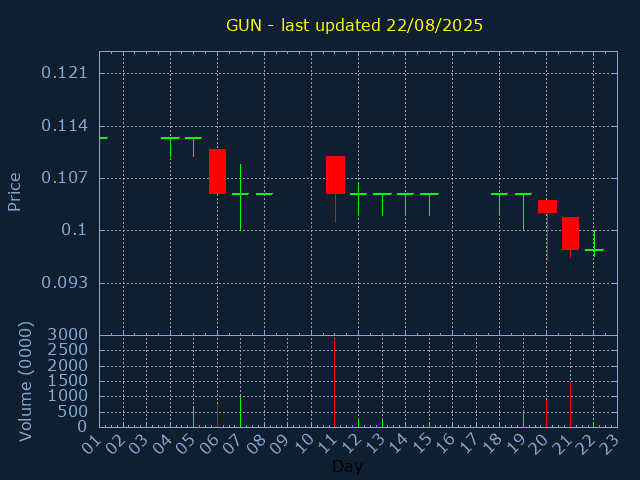Click the day 16 x-axis label
Viewport: 640px width, 480px height.
[x=445, y=444]
